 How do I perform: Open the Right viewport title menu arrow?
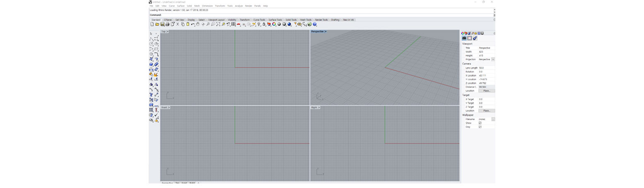click(319, 107)
